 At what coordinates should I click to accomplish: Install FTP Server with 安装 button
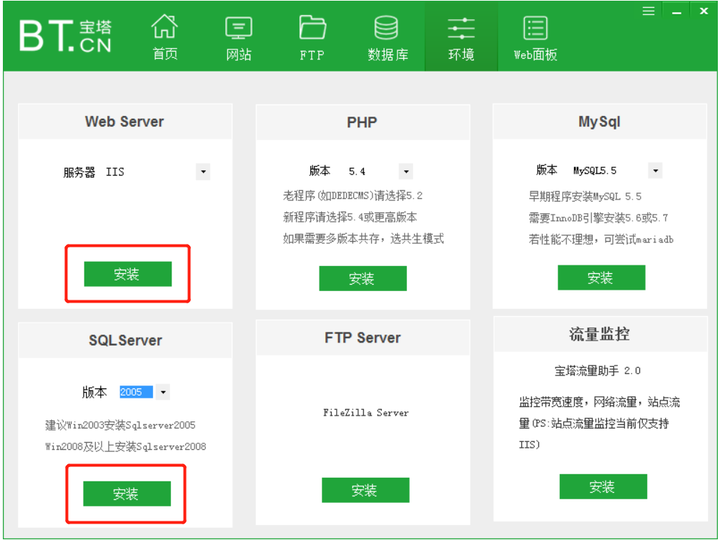(x=365, y=490)
